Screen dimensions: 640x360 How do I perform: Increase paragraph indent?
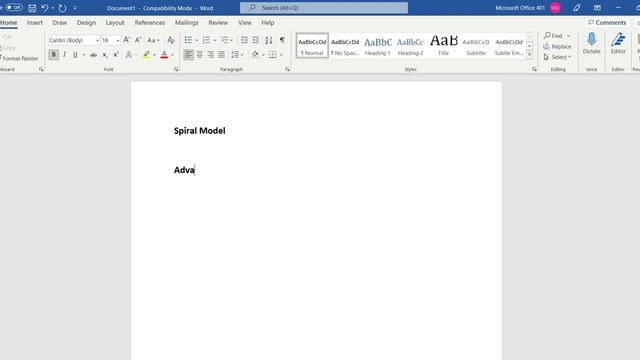coord(255,40)
